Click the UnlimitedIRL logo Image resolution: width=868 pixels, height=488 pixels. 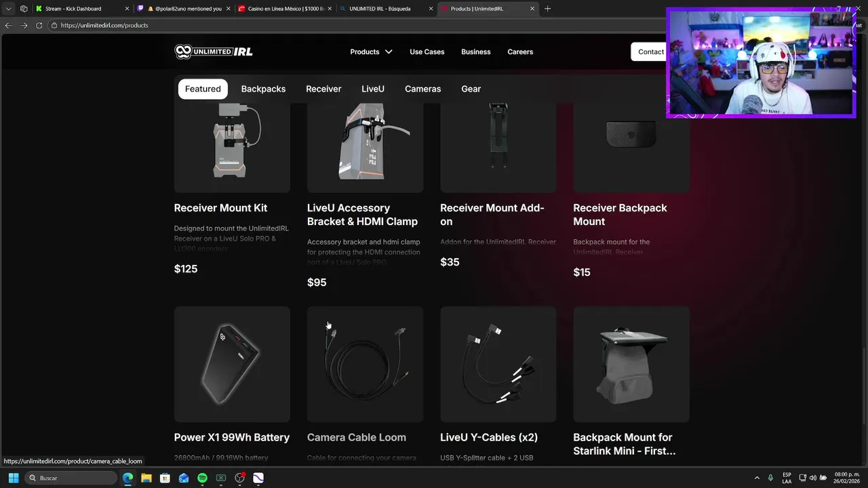coord(214,52)
